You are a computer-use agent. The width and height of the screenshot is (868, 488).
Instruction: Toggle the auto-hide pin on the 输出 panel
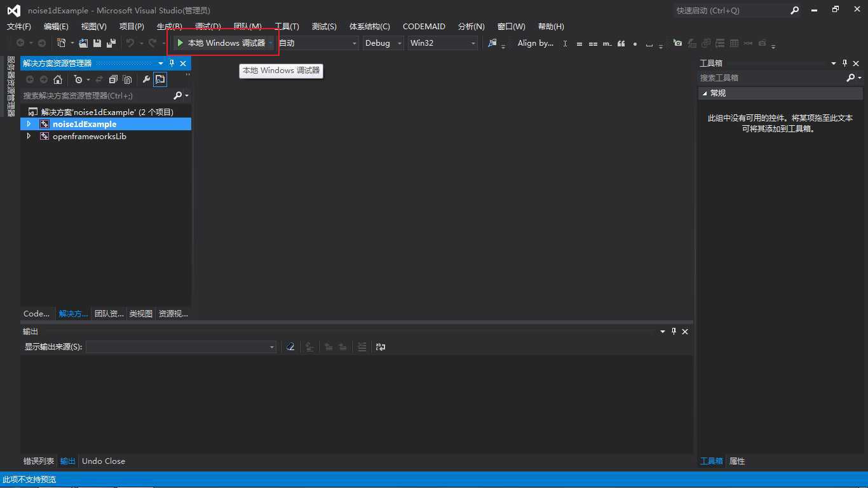674,331
